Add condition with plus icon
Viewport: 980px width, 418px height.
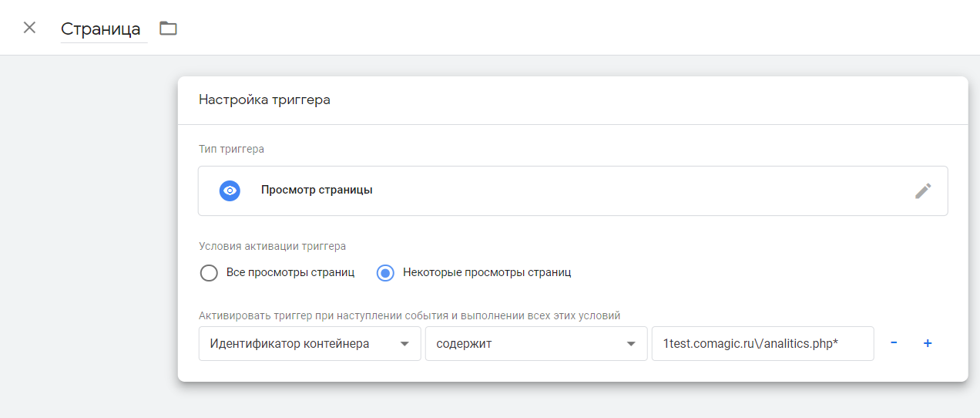pos(928,343)
